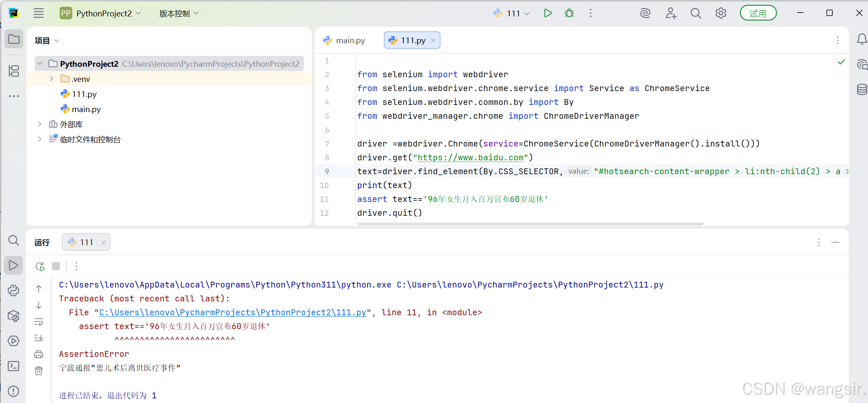Toggle scroll to end in console
Viewport: 868px width, 403px height.
pos(39,338)
